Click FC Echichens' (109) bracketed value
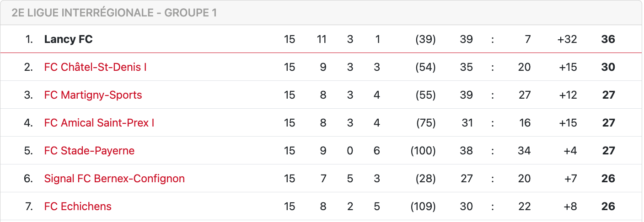The height and width of the screenshot is (222, 644). tap(424, 206)
